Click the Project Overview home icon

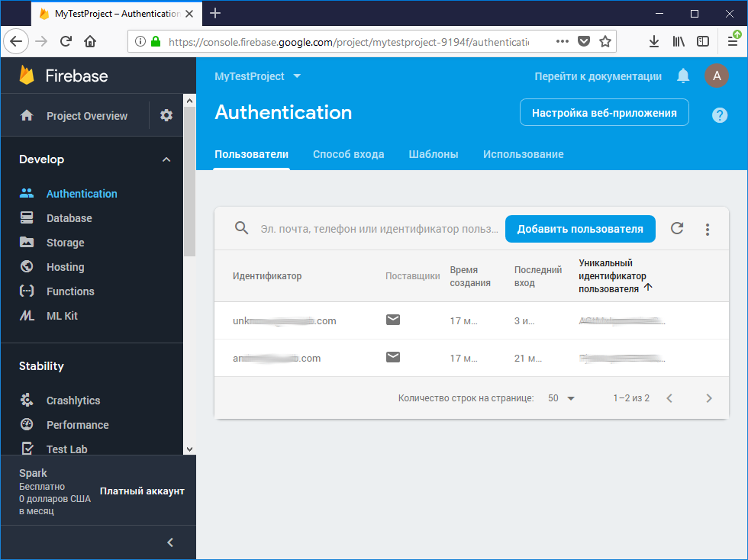pyautogui.click(x=27, y=116)
